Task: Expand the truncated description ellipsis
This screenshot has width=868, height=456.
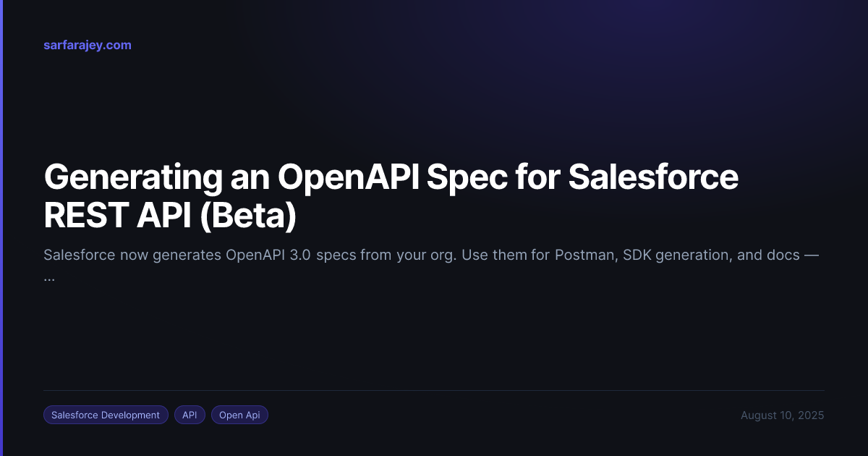Action: tap(49, 278)
